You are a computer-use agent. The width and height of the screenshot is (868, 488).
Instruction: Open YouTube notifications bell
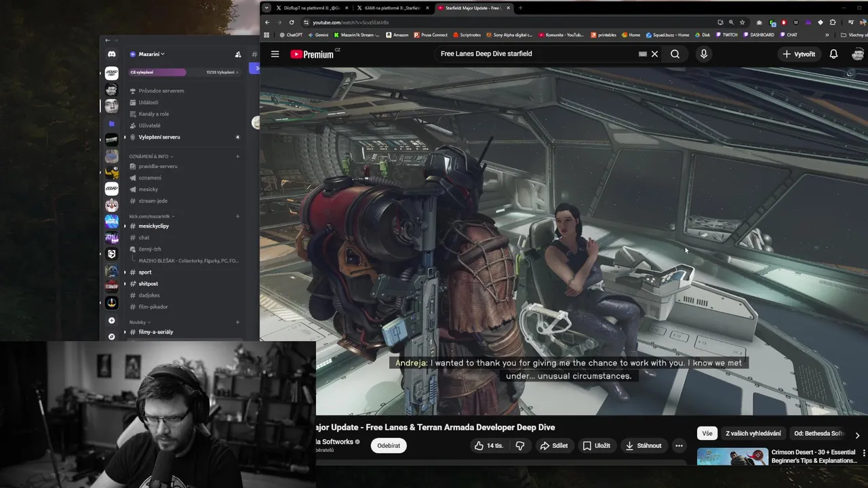tap(833, 54)
